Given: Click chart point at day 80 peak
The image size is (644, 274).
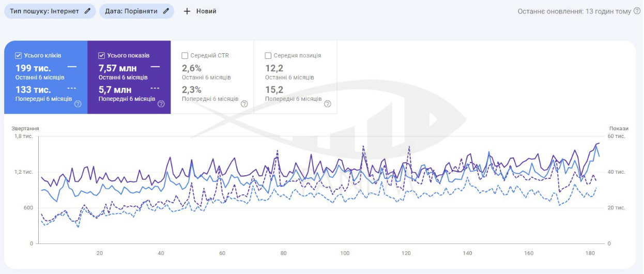Looking at the screenshot, I should [278, 151].
